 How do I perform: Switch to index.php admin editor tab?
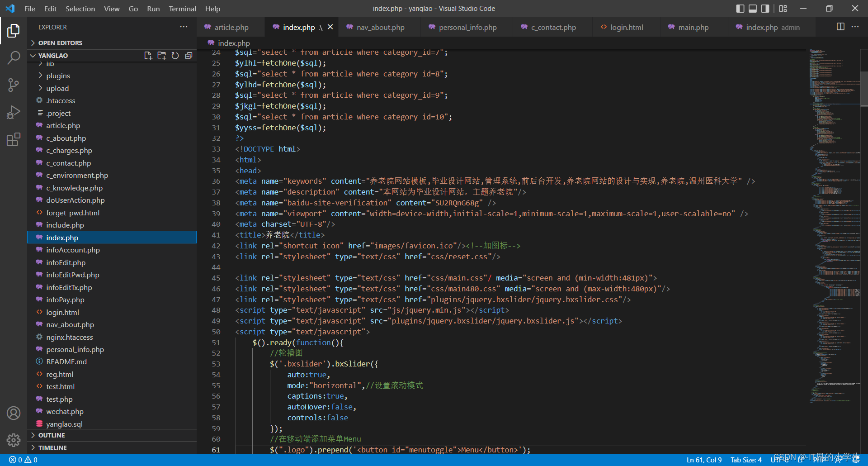pos(772,28)
